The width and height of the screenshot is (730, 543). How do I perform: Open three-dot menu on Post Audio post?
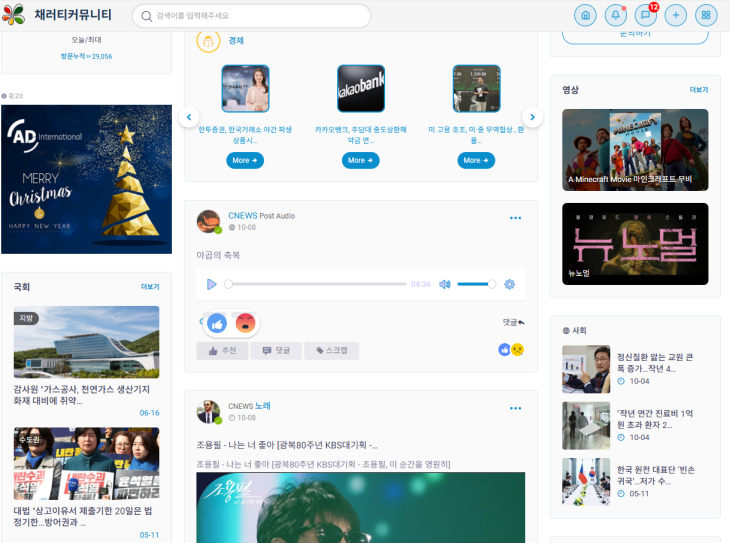tap(515, 218)
